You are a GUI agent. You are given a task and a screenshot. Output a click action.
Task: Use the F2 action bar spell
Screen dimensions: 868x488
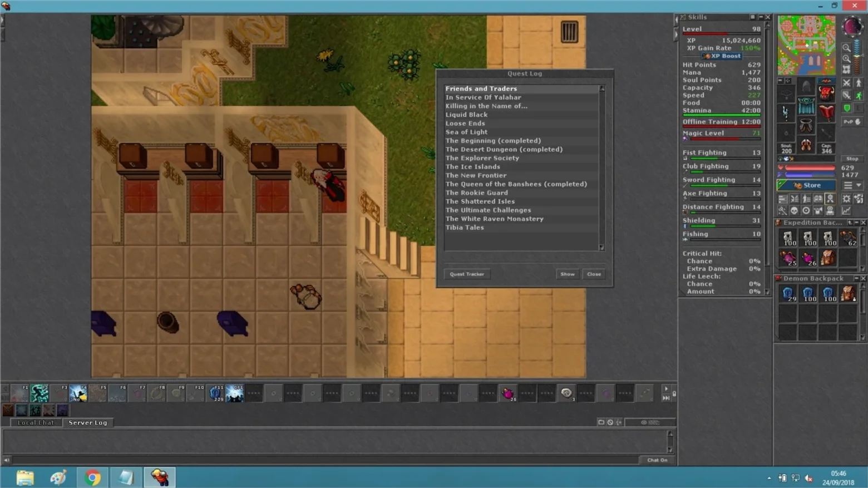pyautogui.click(x=39, y=393)
